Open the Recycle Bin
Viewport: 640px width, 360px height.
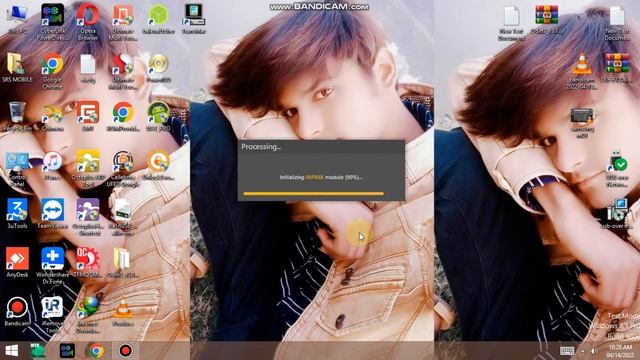tap(17, 116)
